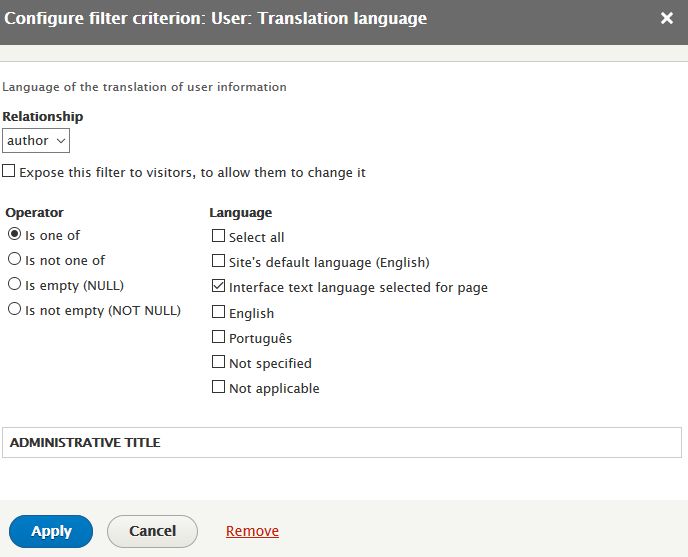Select the 'Is one of' operator
The image size is (688, 557).
[14, 234]
